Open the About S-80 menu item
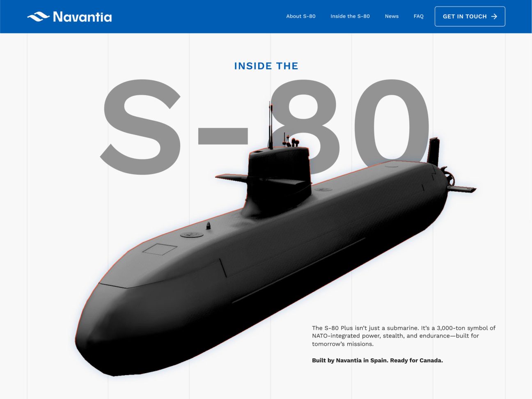The height and width of the screenshot is (399, 532). (x=300, y=16)
